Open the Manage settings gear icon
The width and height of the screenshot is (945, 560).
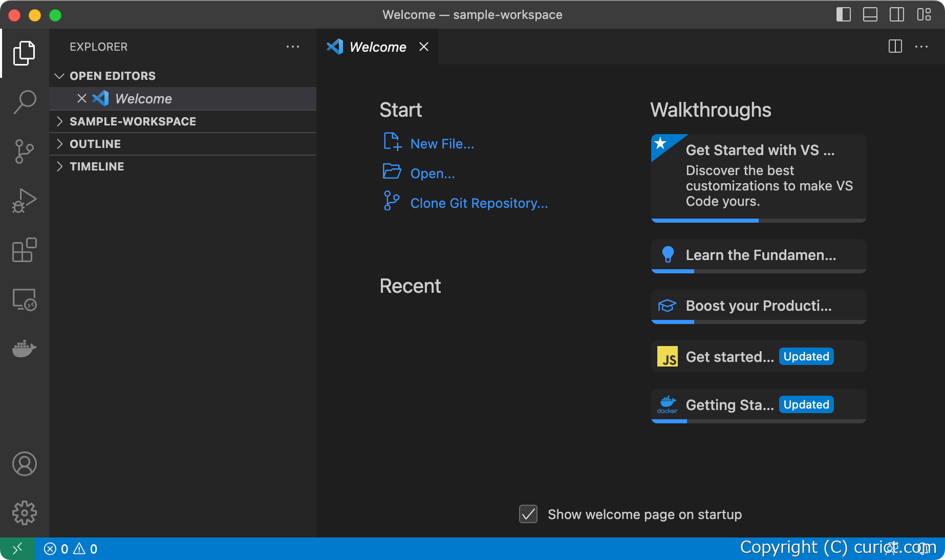[24, 513]
